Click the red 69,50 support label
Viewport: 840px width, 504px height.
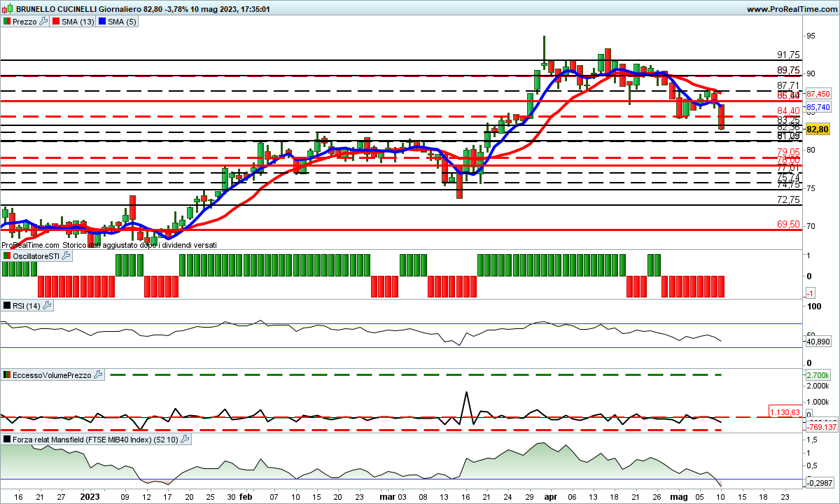[788, 224]
